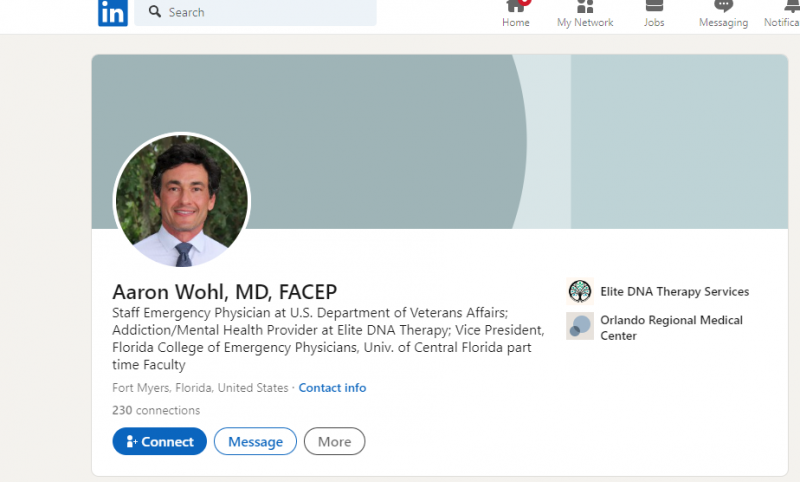800x482 pixels.
Task: View Aaron Wohl's profile photo
Action: coord(182,200)
